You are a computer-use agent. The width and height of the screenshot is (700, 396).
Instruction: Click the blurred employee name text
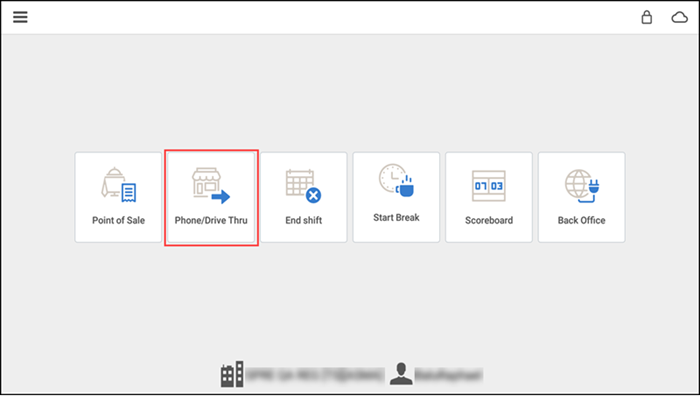449,375
